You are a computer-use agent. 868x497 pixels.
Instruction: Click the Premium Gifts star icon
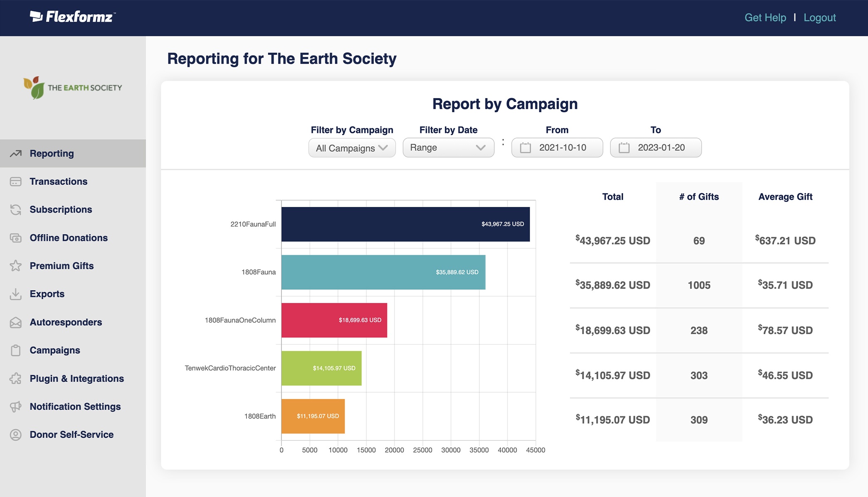click(x=16, y=266)
